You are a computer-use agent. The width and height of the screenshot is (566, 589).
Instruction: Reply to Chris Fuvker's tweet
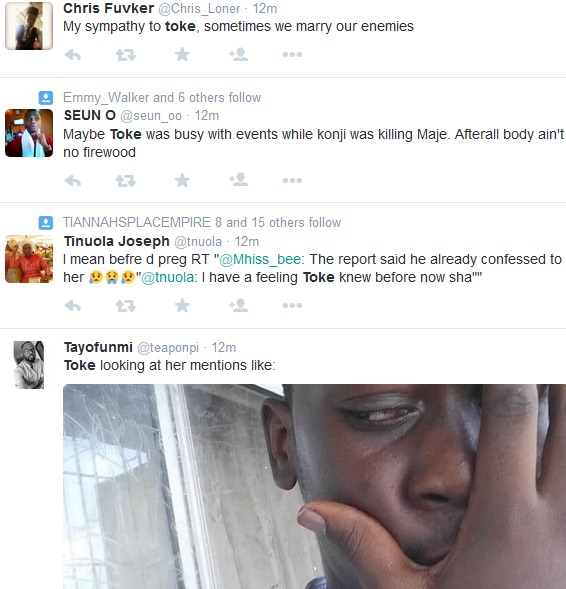click(73, 55)
